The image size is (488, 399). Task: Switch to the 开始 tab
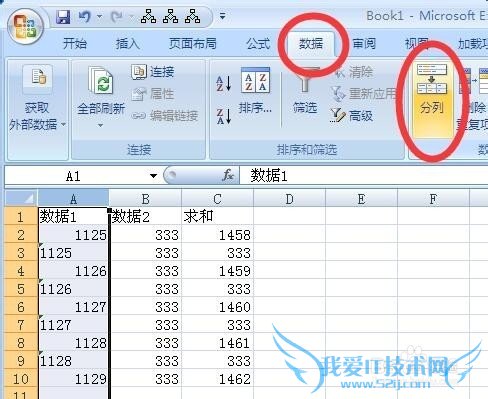pyautogui.click(x=75, y=44)
